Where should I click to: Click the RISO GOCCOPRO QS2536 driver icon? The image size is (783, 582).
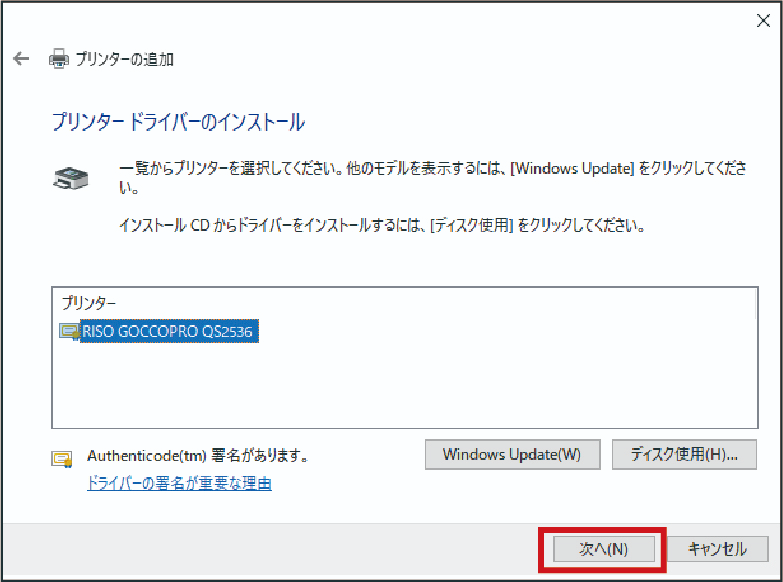[x=69, y=332]
